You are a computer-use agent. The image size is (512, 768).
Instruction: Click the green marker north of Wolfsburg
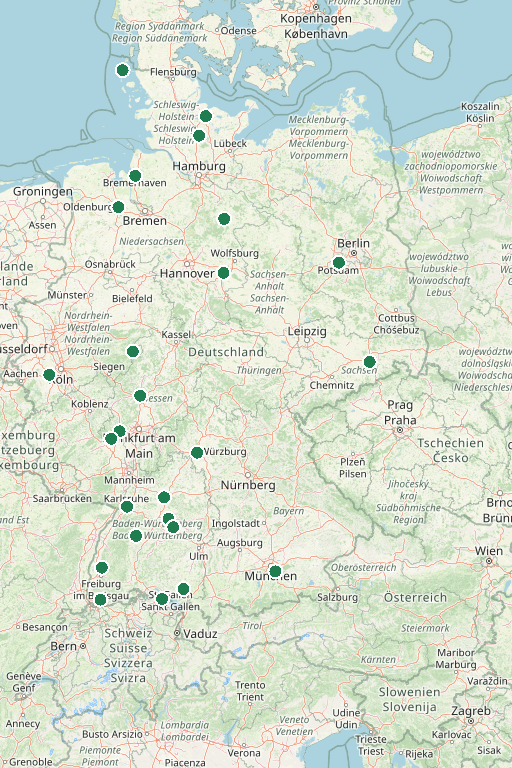pyautogui.click(x=224, y=219)
